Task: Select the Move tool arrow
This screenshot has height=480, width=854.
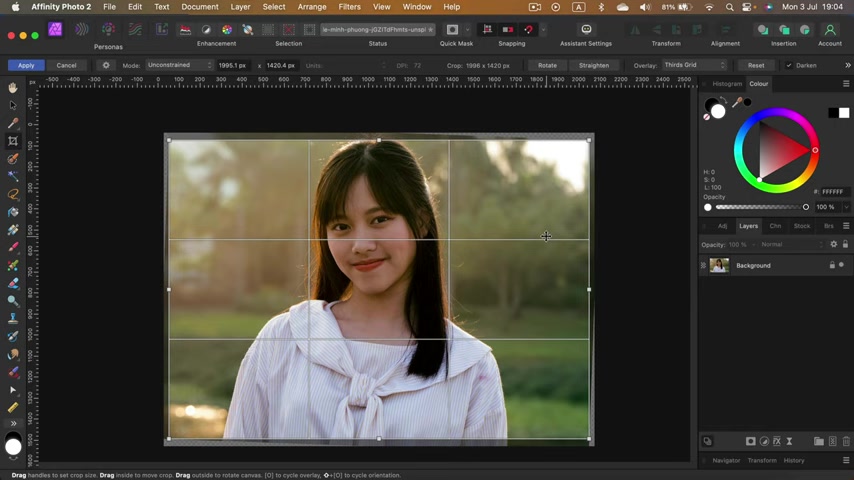Action: pos(13,105)
